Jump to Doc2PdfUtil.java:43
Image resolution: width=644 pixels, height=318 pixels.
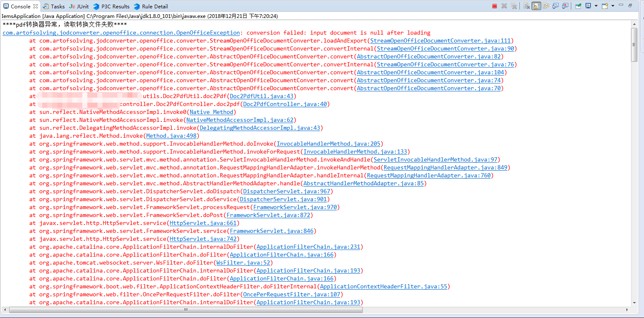(x=262, y=96)
